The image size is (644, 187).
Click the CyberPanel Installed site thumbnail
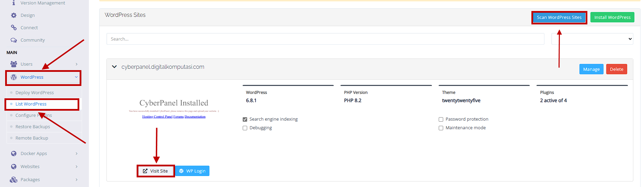[174, 109]
